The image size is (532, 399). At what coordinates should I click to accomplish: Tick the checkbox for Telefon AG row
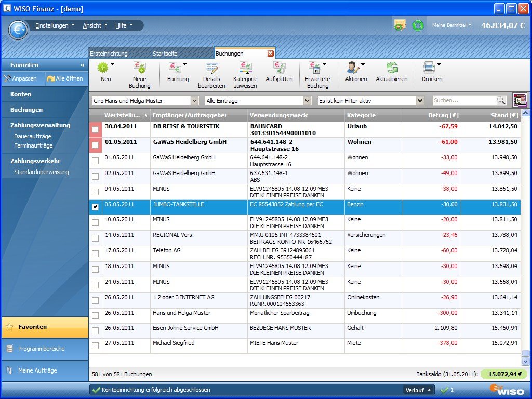coord(95,254)
